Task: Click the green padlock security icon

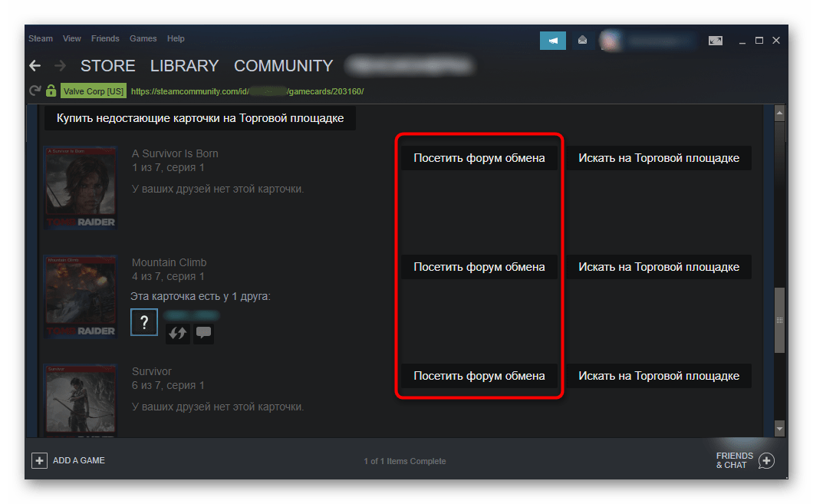Action: [x=51, y=91]
